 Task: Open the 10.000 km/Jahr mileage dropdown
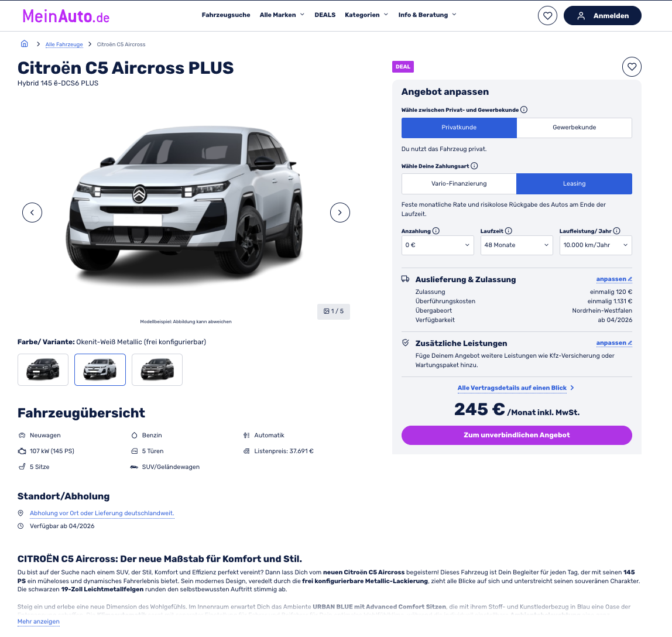tap(596, 245)
